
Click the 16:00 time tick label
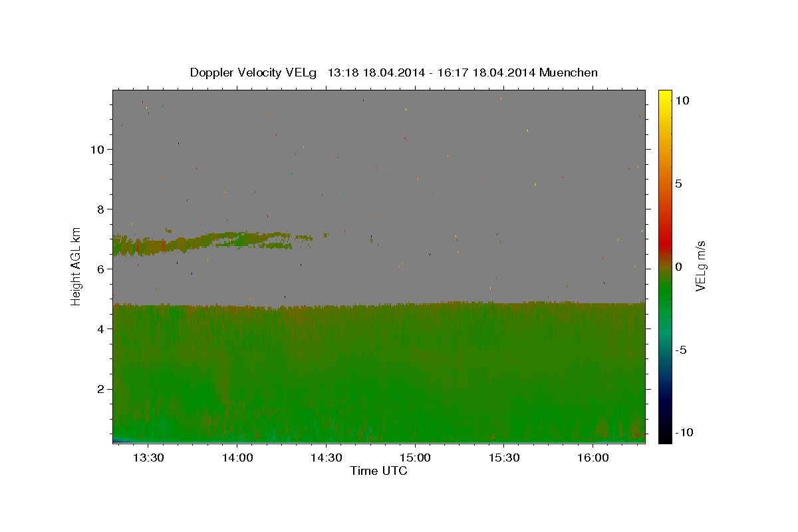593,458
